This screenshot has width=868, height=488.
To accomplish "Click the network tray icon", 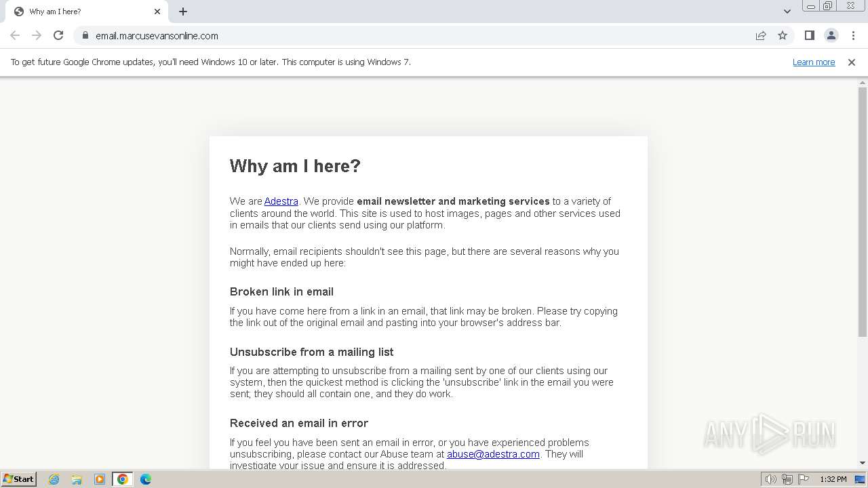I will tap(787, 479).
